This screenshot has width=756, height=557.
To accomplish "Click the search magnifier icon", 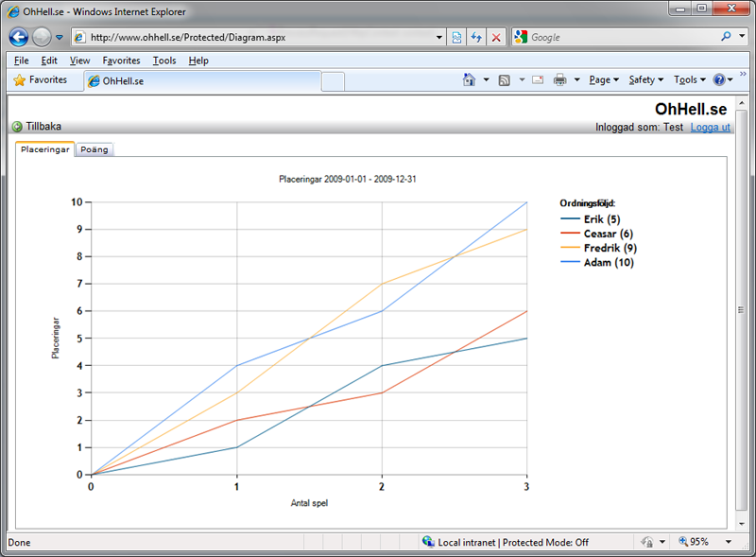I will (x=727, y=38).
